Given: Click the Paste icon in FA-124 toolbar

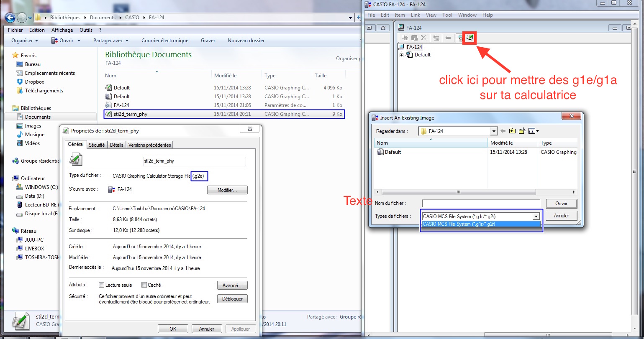Looking at the screenshot, I should 414,38.
